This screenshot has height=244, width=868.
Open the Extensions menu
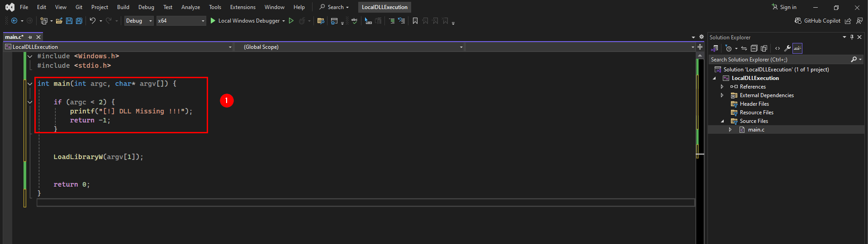pos(243,7)
